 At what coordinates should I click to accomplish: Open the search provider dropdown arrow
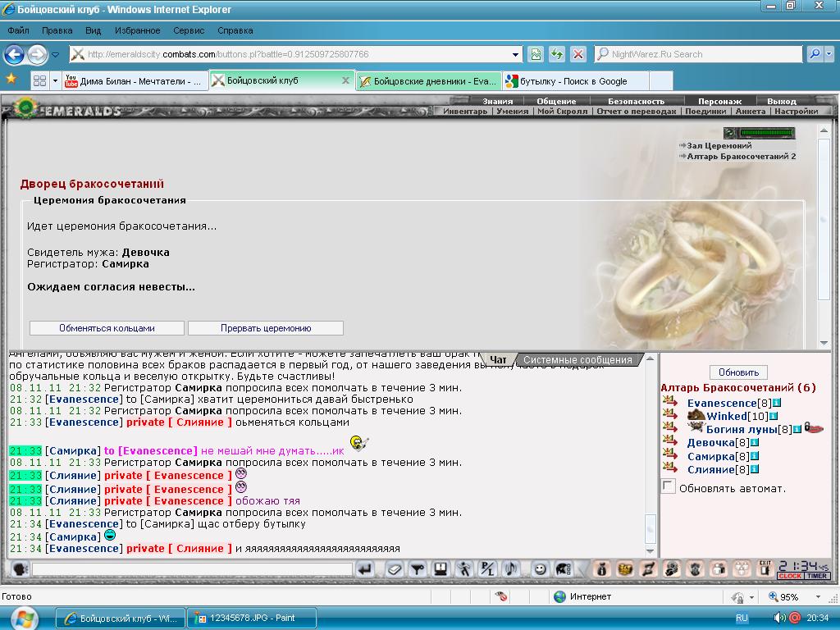[829, 53]
